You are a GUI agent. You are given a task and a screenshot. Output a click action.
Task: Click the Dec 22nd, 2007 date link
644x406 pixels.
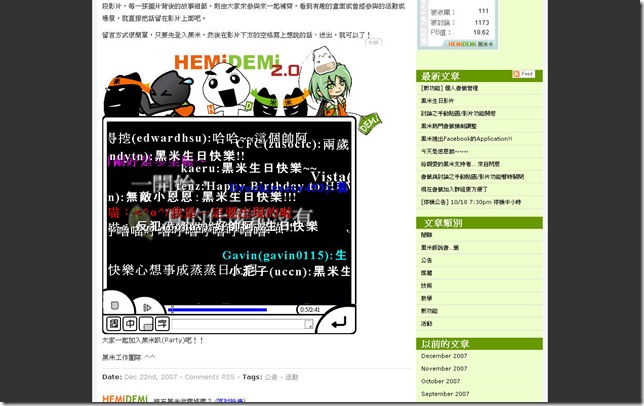click(150, 377)
